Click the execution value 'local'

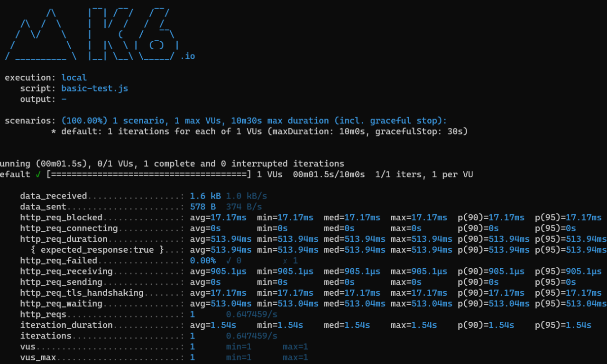tap(74, 78)
